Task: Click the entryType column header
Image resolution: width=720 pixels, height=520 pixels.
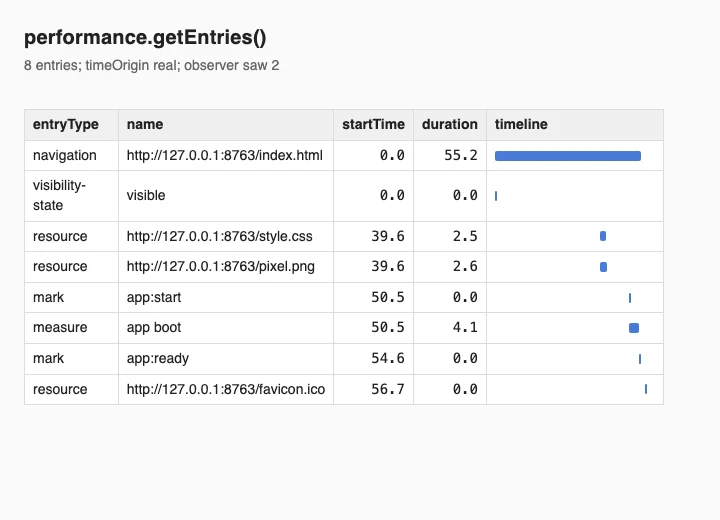Action: (71, 124)
